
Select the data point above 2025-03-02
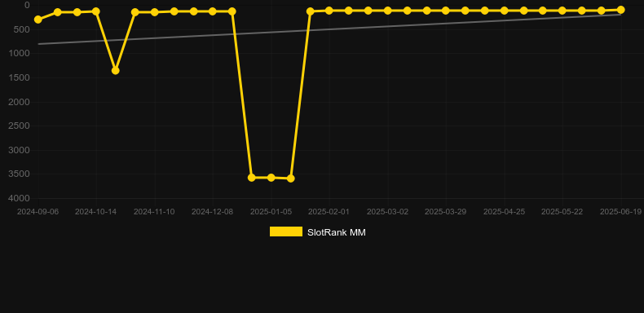coord(388,11)
